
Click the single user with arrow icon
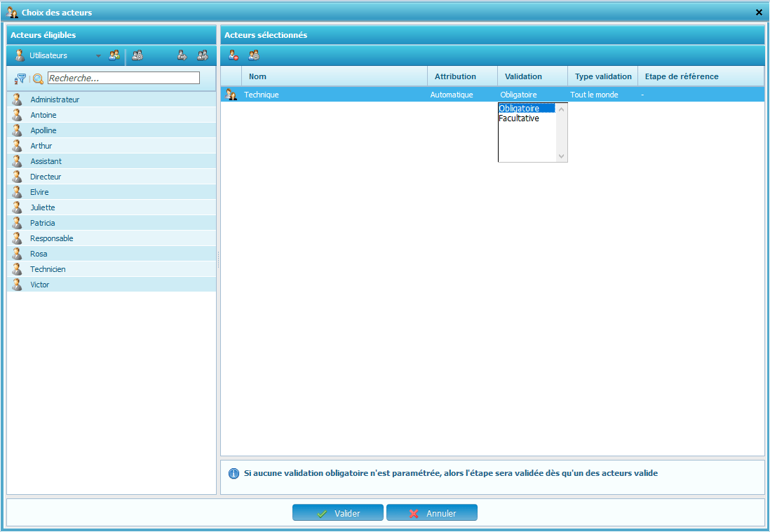pos(182,55)
